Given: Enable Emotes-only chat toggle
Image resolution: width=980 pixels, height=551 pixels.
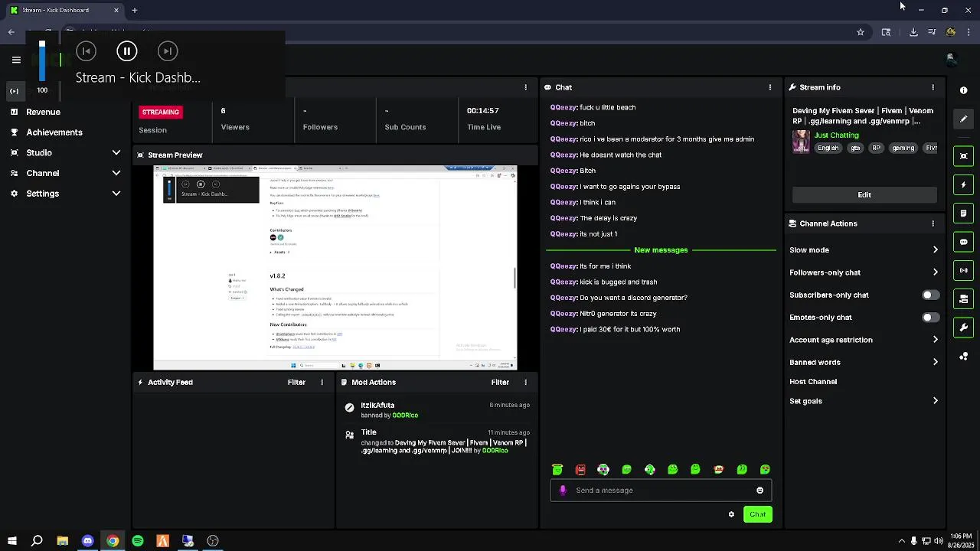Looking at the screenshot, I should [930, 318].
